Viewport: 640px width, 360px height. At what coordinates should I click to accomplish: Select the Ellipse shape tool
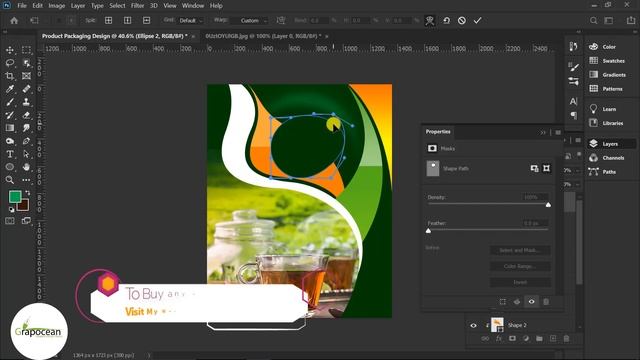pyautogui.click(x=10, y=167)
